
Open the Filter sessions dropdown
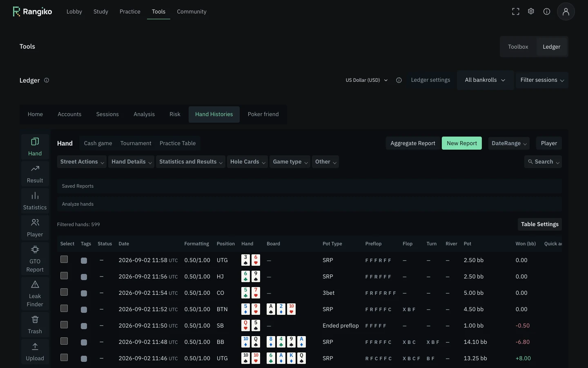click(542, 80)
